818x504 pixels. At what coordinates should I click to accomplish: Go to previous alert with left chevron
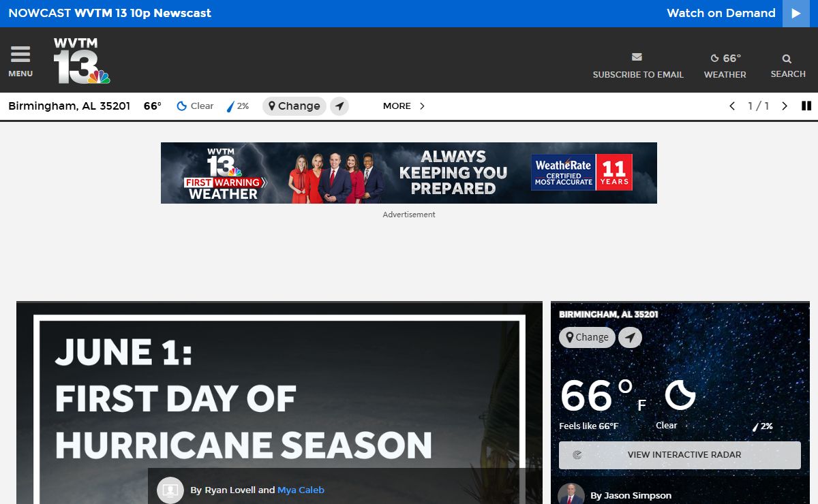click(732, 106)
